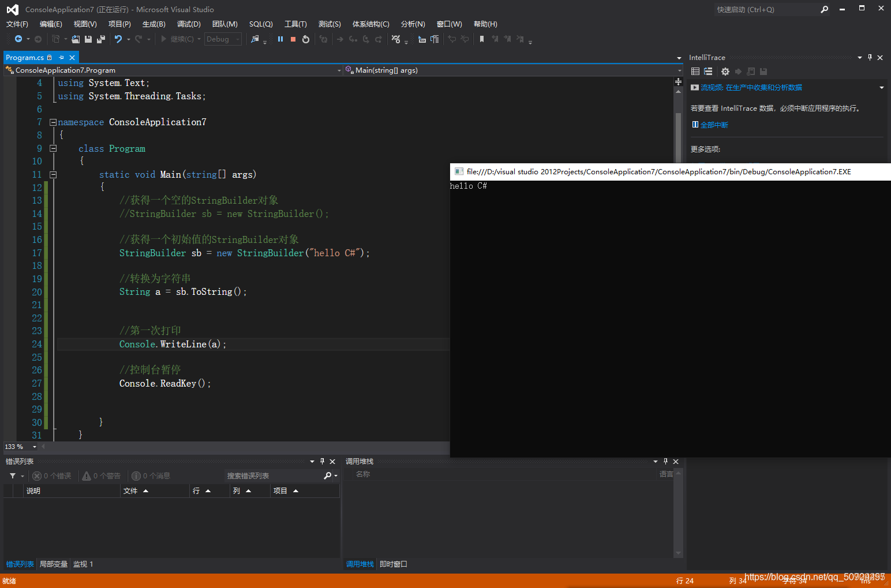Open the Debug configuration dropdown
The image size is (891, 588).
[223, 39]
